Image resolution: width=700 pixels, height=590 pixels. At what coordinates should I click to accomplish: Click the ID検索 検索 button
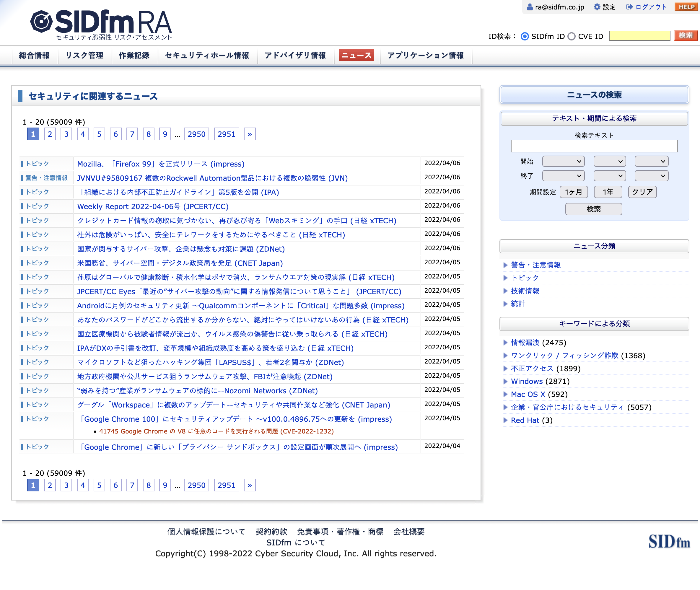[x=686, y=35]
